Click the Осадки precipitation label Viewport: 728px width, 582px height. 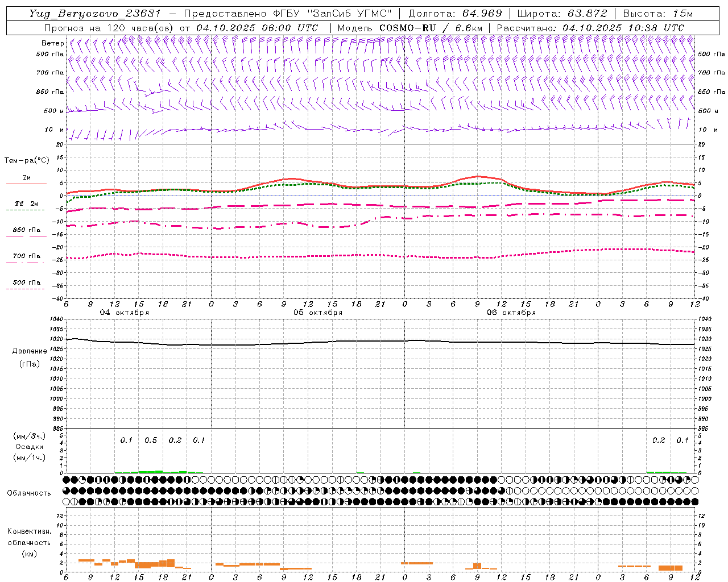tap(30, 447)
